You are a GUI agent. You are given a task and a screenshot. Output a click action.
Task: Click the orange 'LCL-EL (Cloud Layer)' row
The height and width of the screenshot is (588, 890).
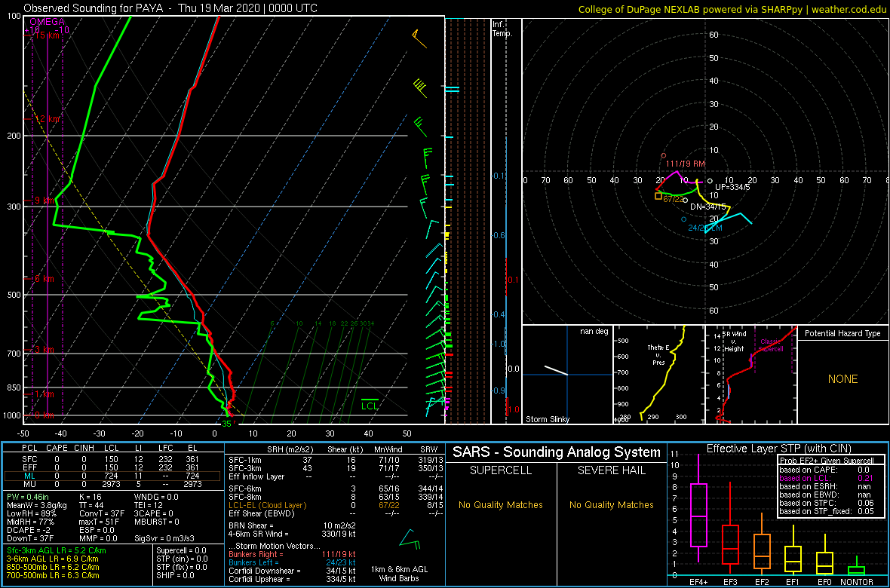click(x=267, y=505)
